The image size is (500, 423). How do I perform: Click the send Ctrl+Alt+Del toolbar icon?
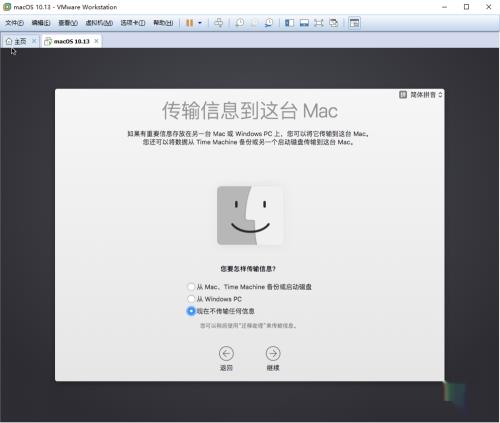pos(219,23)
